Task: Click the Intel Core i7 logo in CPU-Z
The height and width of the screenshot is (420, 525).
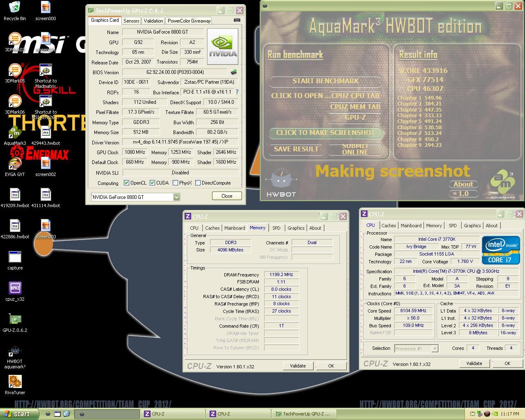Action: pos(501,250)
